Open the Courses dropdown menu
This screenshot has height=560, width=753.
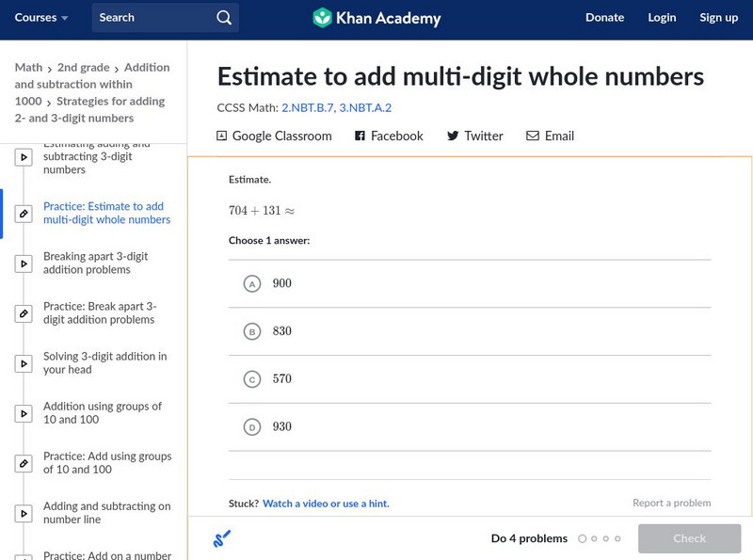41,18
